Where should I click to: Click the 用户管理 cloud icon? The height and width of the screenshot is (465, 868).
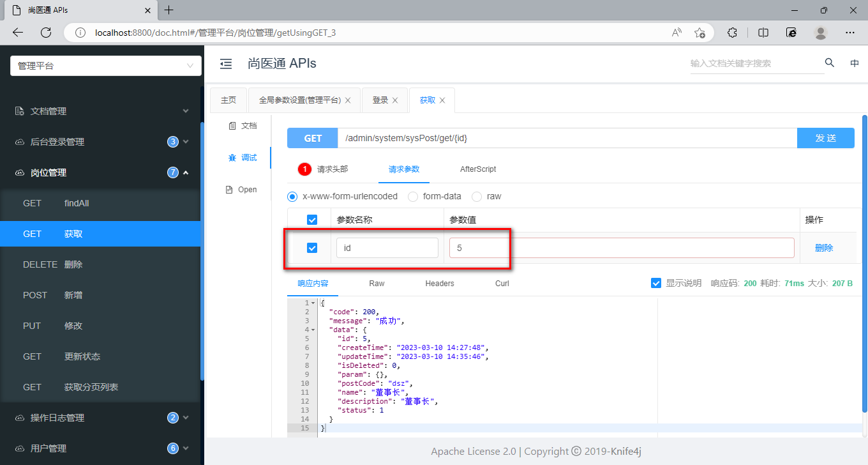point(20,448)
